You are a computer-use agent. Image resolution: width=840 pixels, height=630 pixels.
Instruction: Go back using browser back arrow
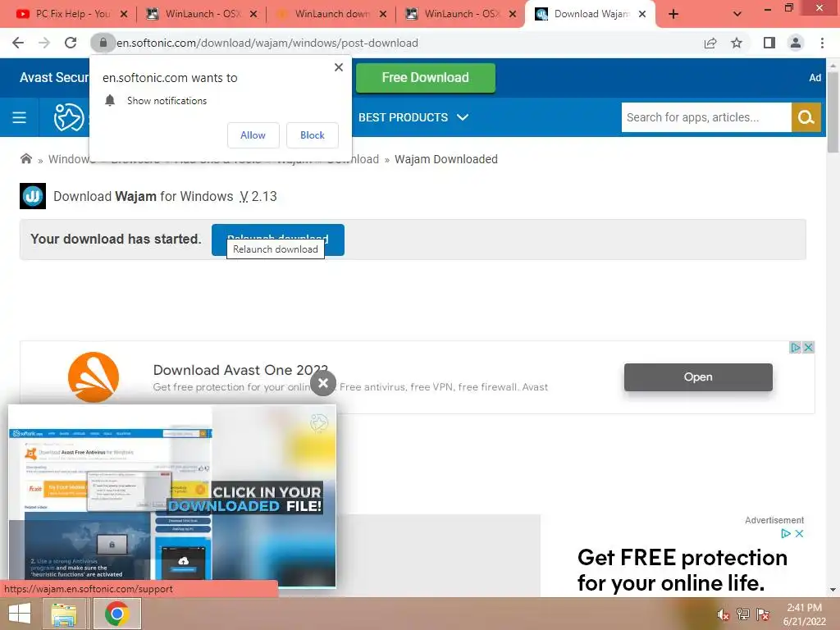18,43
